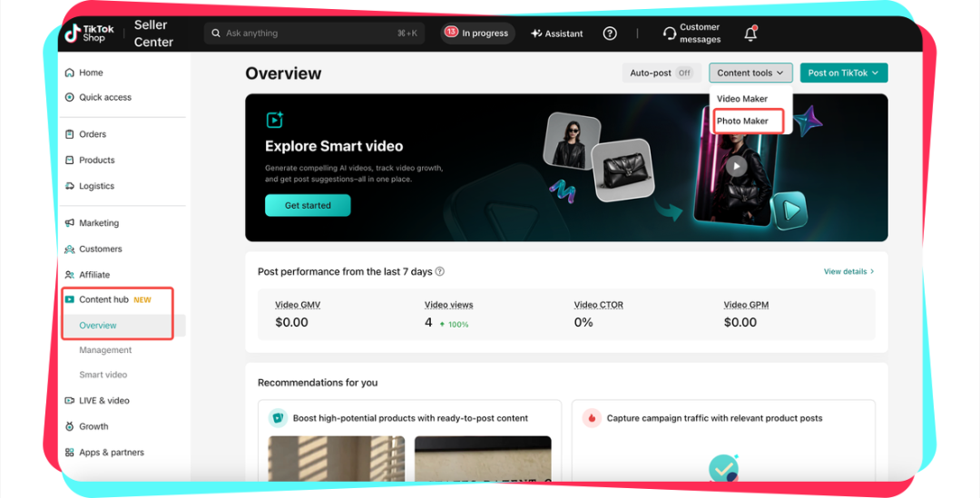Screen dimensions: 980x498
Task: Click the LIVE & video camera icon
Action: [69, 401]
